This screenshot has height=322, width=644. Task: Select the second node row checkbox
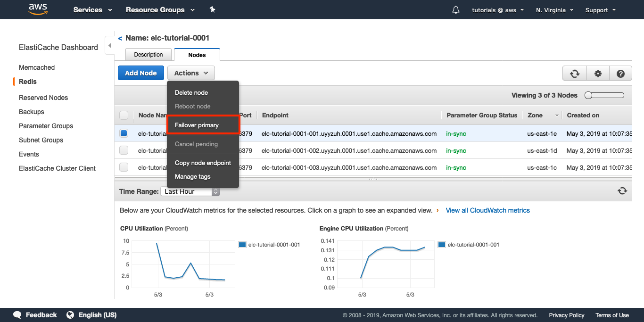[124, 150]
